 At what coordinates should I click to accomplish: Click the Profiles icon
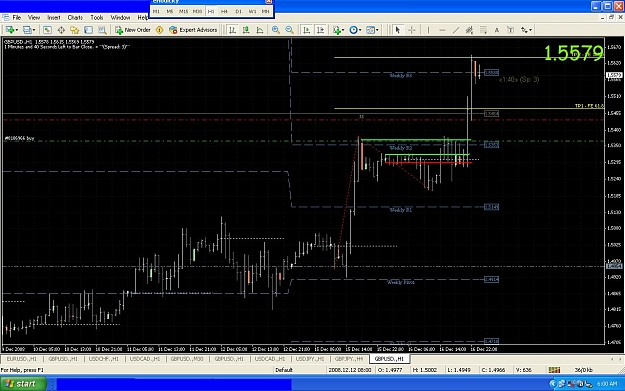point(27,30)
